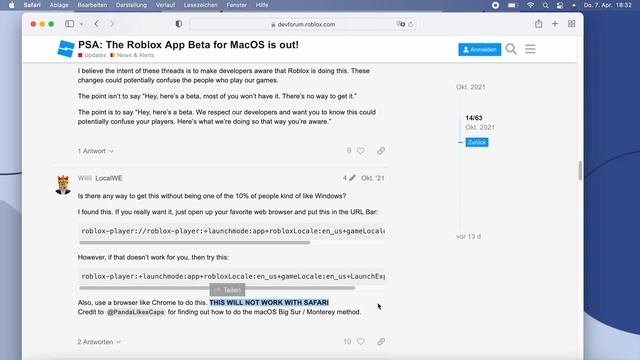Open the Hilfe menu
This screenshot has width=640, height=360.
(262, 5)
